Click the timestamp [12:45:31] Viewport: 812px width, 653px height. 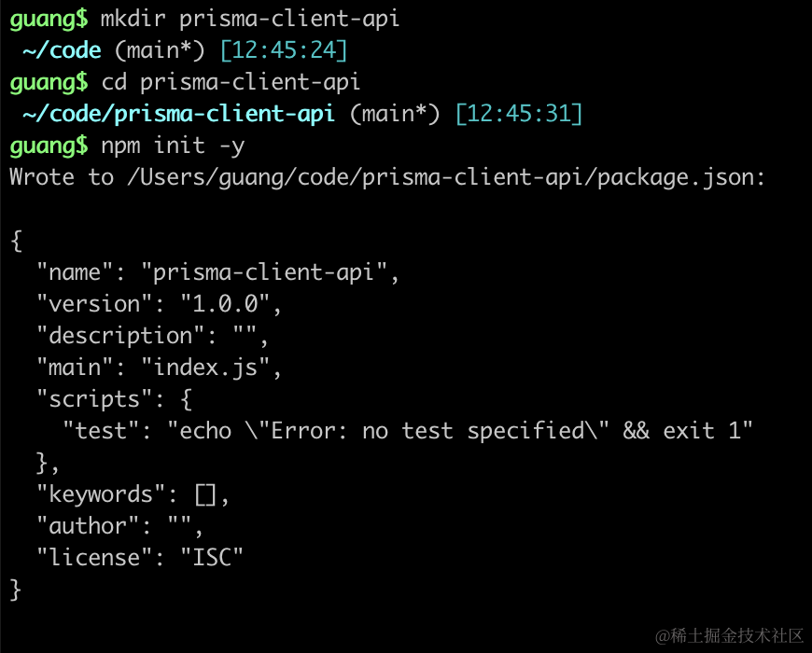519,115
